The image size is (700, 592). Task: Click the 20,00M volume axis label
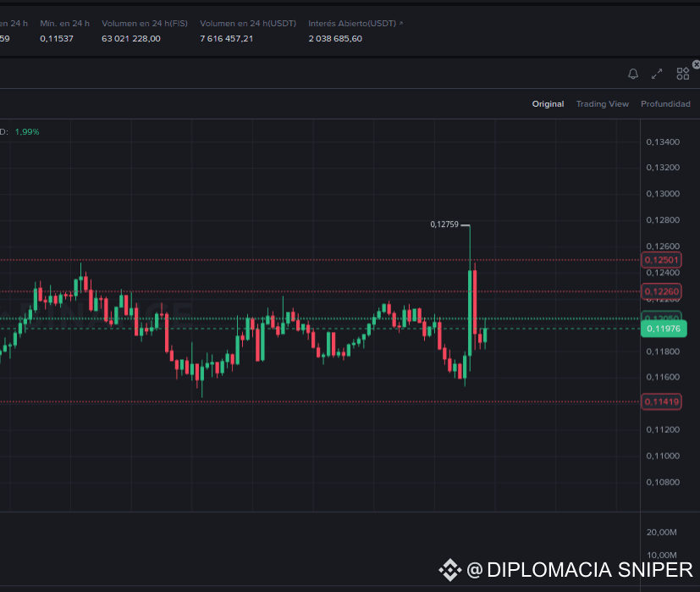coord(662,532)
